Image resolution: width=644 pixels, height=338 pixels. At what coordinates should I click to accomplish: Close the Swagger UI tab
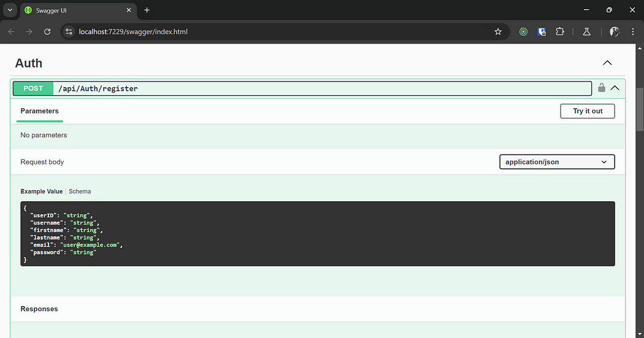point(129,10)
